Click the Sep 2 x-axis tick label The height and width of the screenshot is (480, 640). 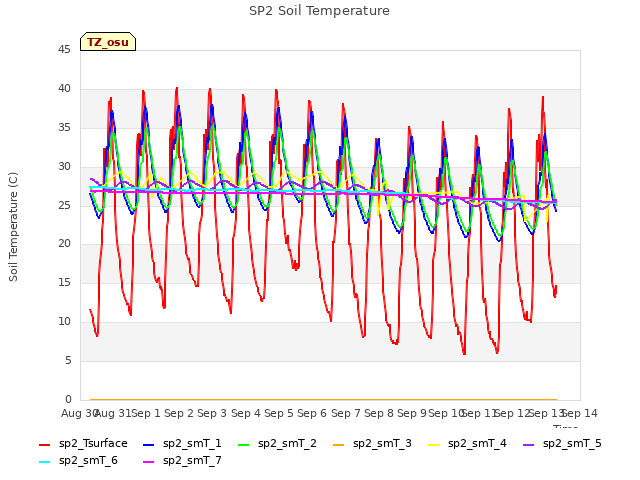179,413
